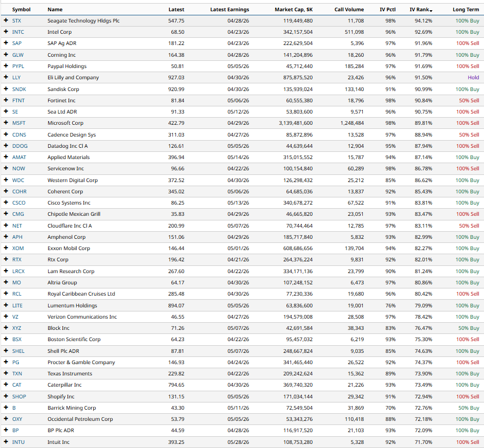Open the INTC symbol link

(18, 32)
